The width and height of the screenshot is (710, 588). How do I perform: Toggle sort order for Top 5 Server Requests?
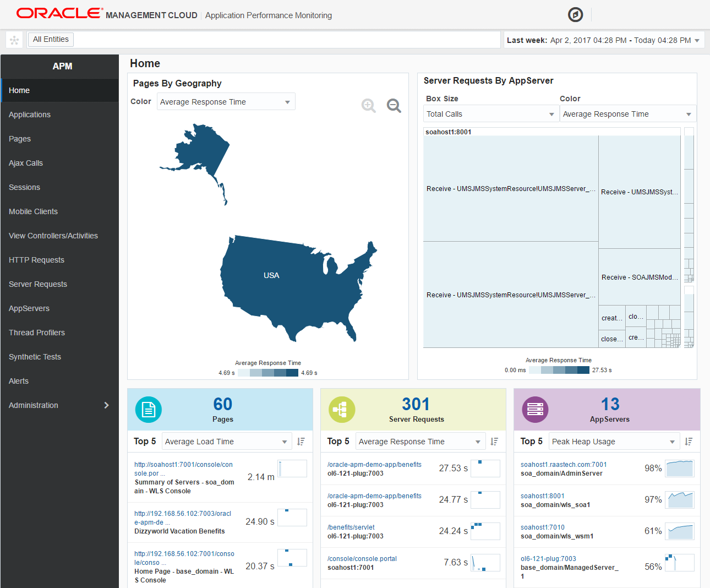494,441
